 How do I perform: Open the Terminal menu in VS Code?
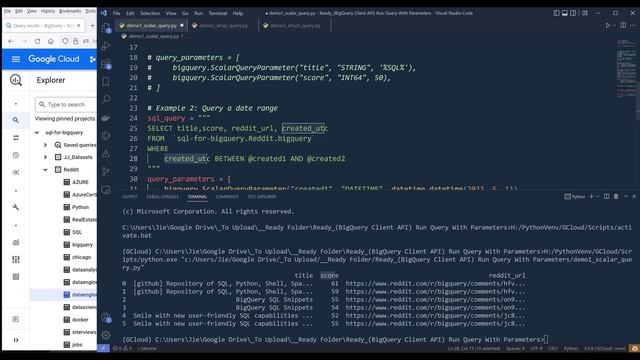tap(218, 13)
